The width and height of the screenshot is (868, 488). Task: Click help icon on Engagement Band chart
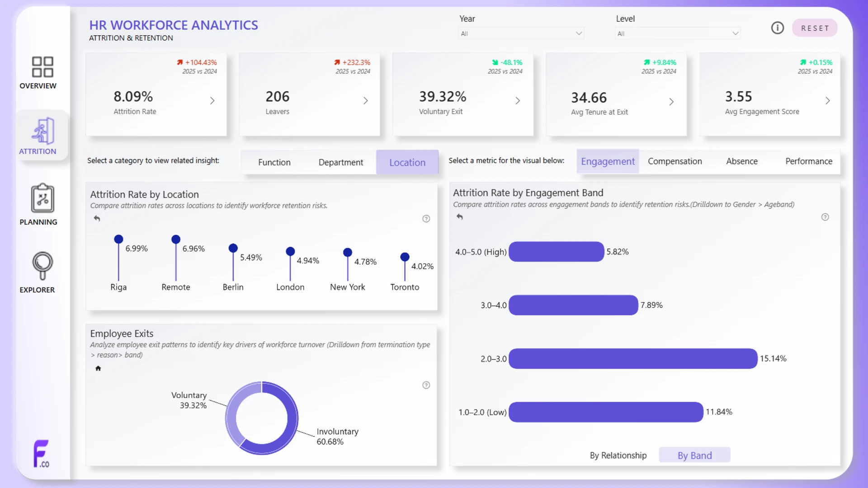point(825,217)
